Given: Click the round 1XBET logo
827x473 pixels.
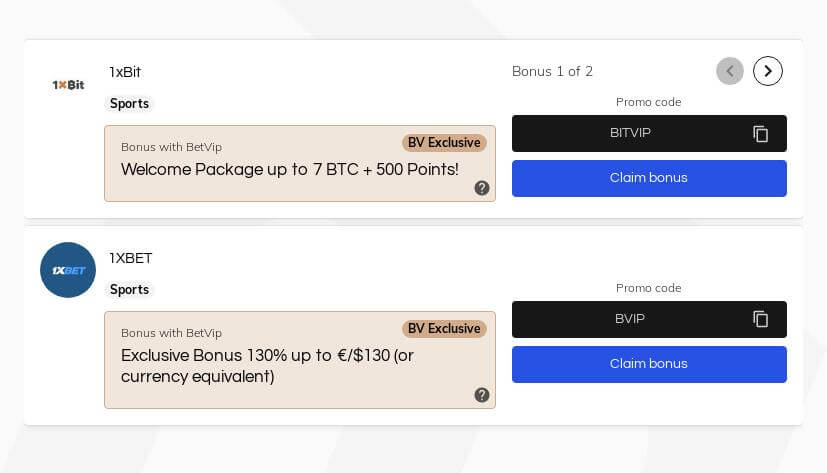Looking at the screenshot, I should tap(68, 270).
